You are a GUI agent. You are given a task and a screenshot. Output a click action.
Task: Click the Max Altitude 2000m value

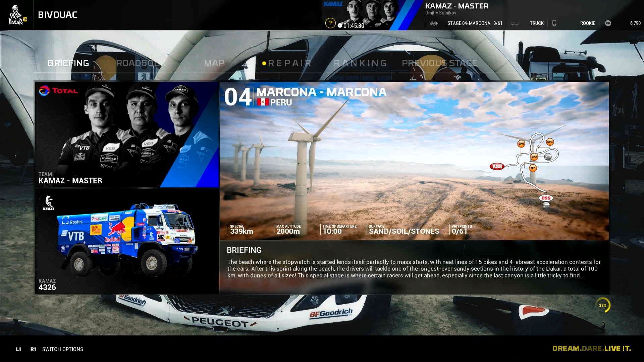(288, 231)
